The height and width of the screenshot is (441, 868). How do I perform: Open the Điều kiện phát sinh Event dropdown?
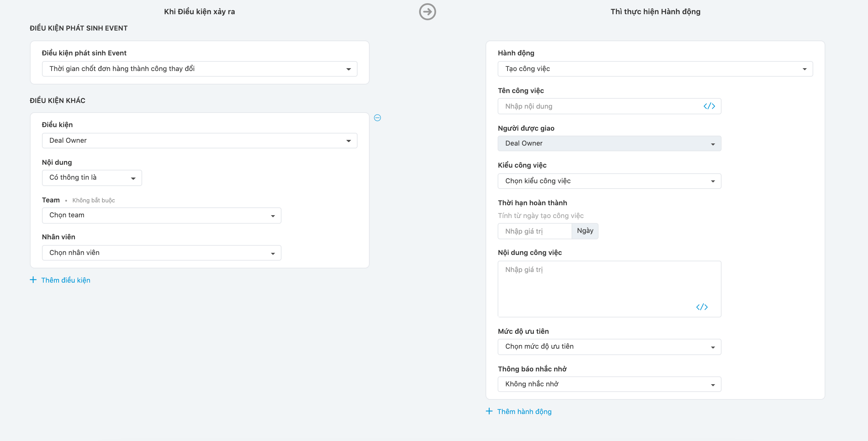click(199, 69)
